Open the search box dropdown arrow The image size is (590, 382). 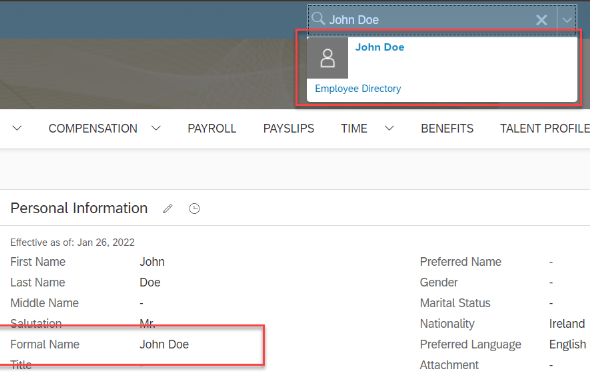567,20
